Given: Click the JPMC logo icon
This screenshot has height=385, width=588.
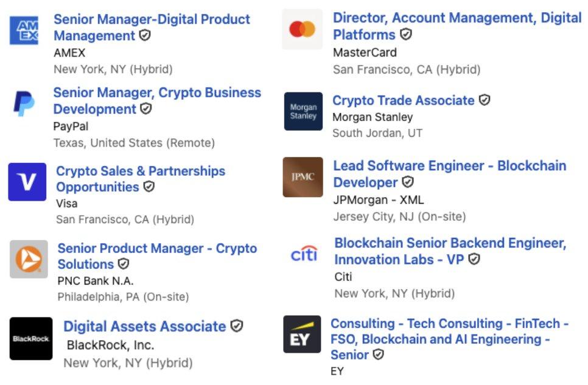Looking at the screenshot, I should 303,176.
